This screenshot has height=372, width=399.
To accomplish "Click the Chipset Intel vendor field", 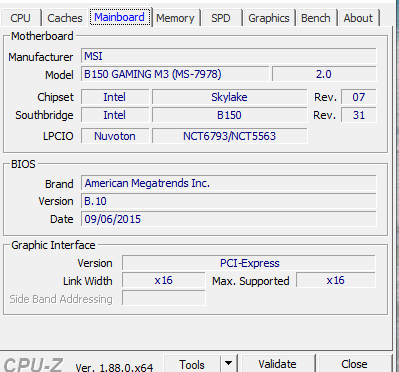I will click(x=115, y=97).
